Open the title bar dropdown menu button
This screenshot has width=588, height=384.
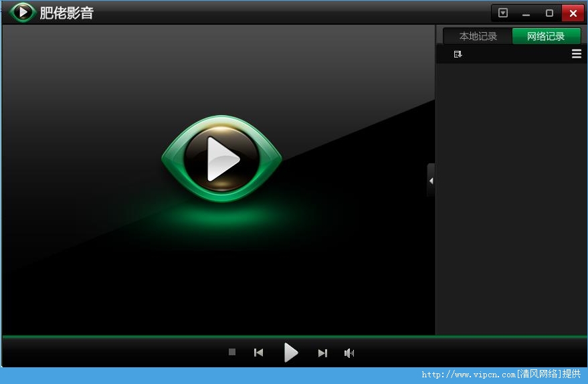tap(503, 13)
